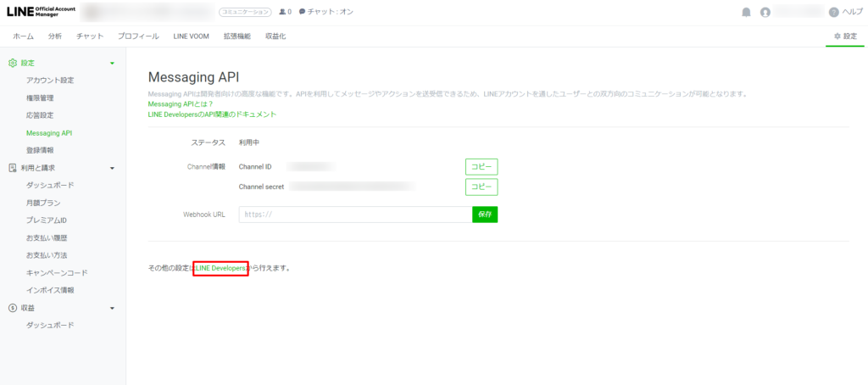
Task: Open LINE DevelopersのAPI関連のドキュメント link
Action: (x=212, y=114)
